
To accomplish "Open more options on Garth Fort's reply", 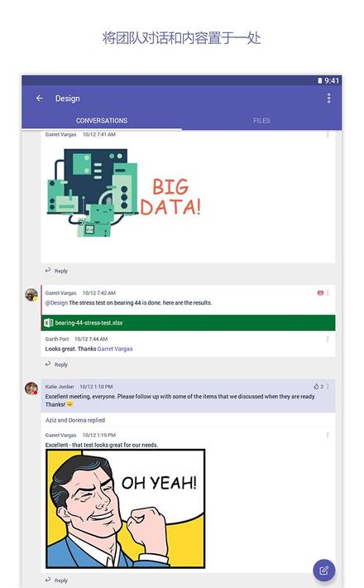I will [x=328, y=339].
